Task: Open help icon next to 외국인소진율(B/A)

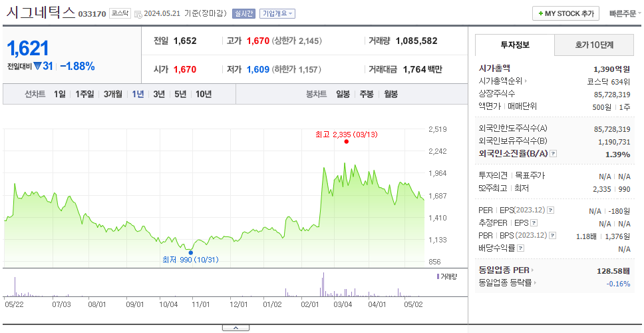Action: (554, 154)
